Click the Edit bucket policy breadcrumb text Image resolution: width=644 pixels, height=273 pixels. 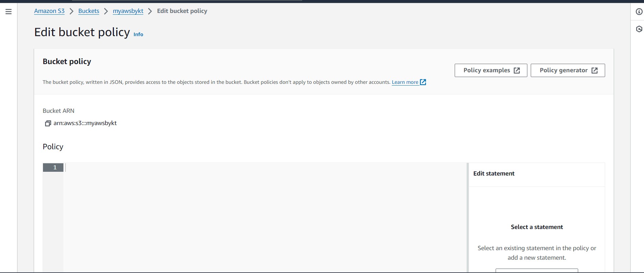pyautogui.click(x=182, y=11)
